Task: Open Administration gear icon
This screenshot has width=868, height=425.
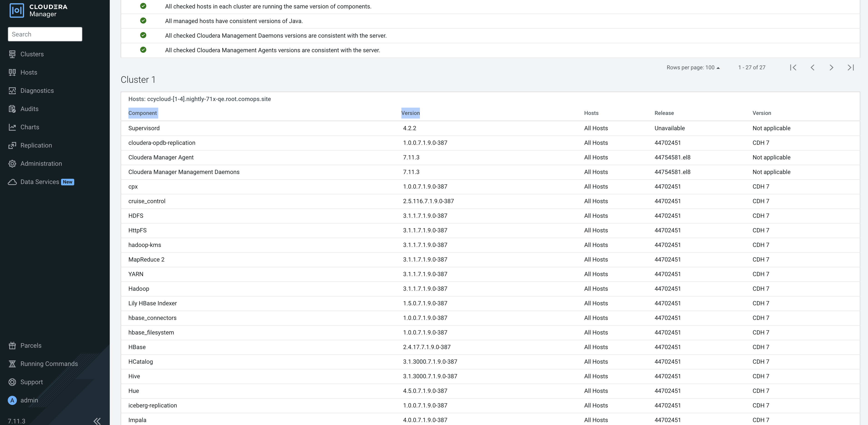Action: tap(12, 163)
